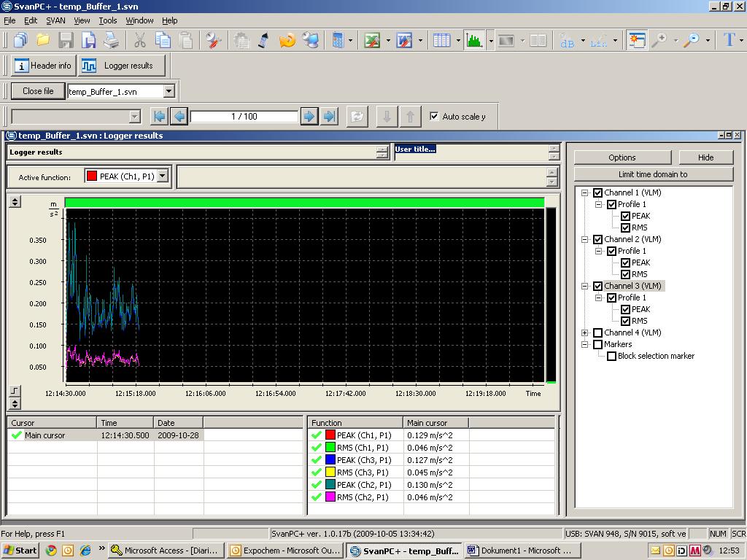
Task: Open the Active function dropdown
Action: (163, 176)
